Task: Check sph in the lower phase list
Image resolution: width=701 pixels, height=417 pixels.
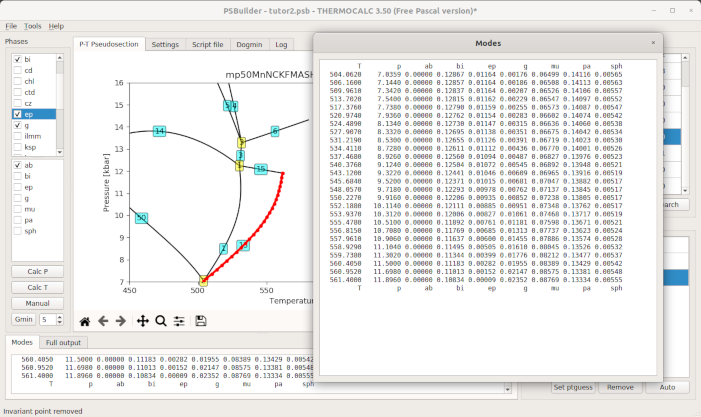Action: 17,231
